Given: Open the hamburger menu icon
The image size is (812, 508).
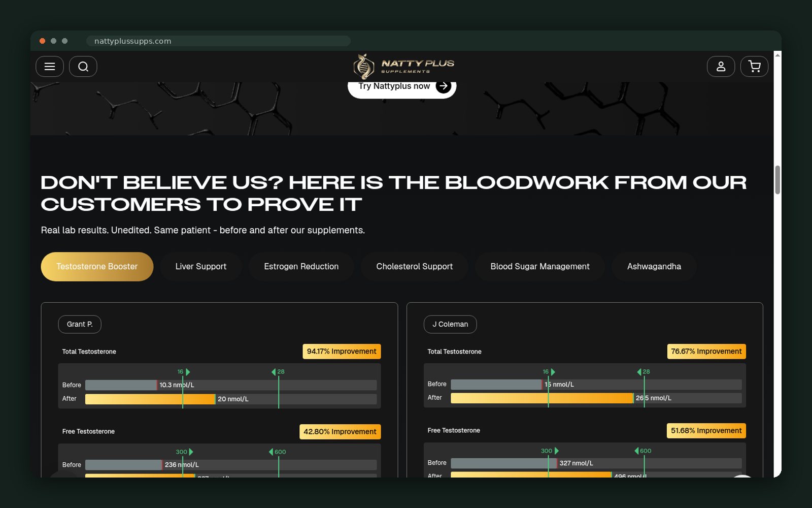Looking at the screenshot, I should click(50, 67).
